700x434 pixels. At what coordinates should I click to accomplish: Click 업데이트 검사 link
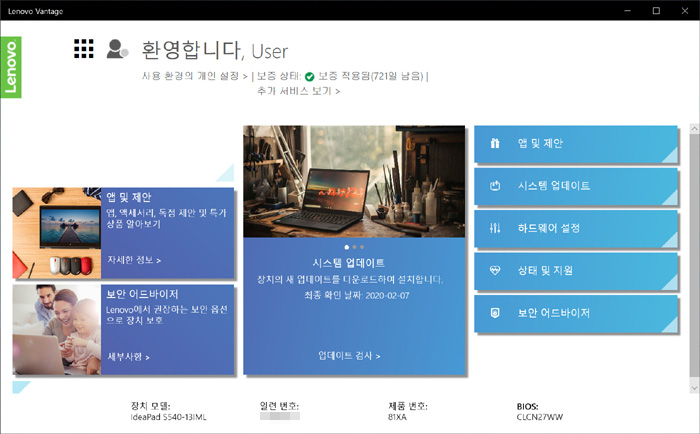pyautogui.click(x=349, y=355)
